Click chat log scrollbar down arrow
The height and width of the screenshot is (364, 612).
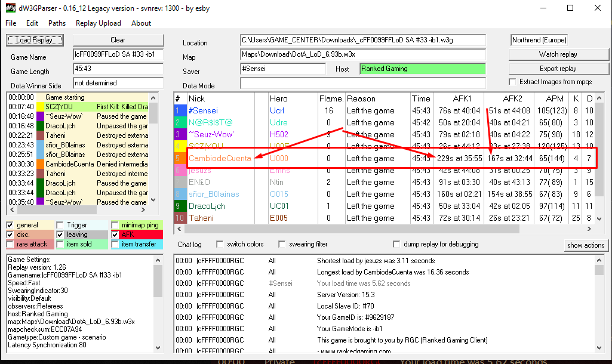599,348
